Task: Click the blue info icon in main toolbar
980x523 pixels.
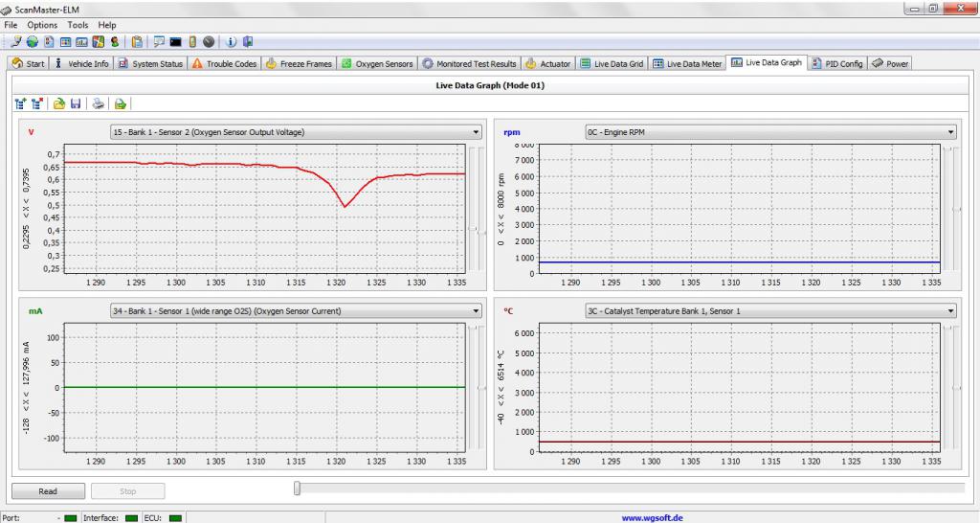Action: [232, 42]
